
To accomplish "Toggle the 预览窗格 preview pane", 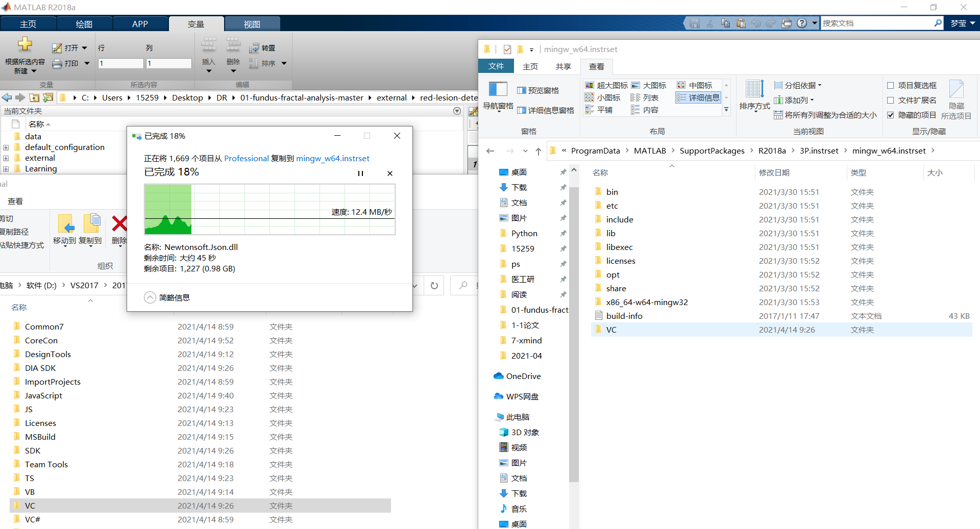I will click(x=538, y=90).
